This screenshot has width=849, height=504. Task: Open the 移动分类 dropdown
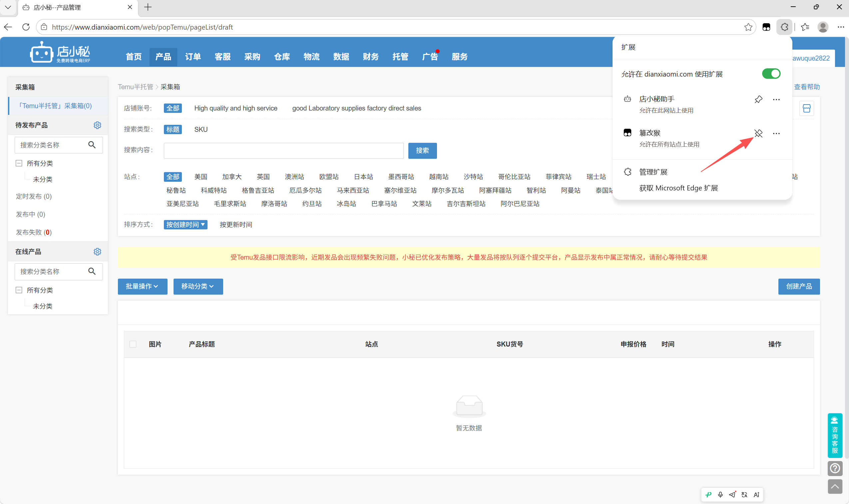coord(198,287)
